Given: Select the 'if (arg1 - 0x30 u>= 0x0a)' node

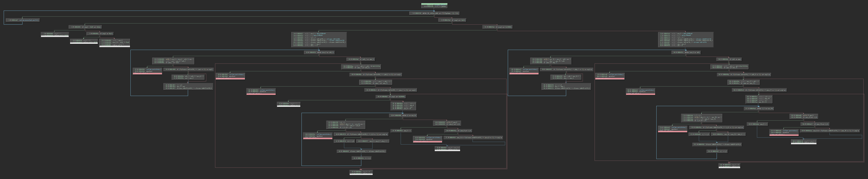Looking at the screenshot, I should (x=85, y=27).
